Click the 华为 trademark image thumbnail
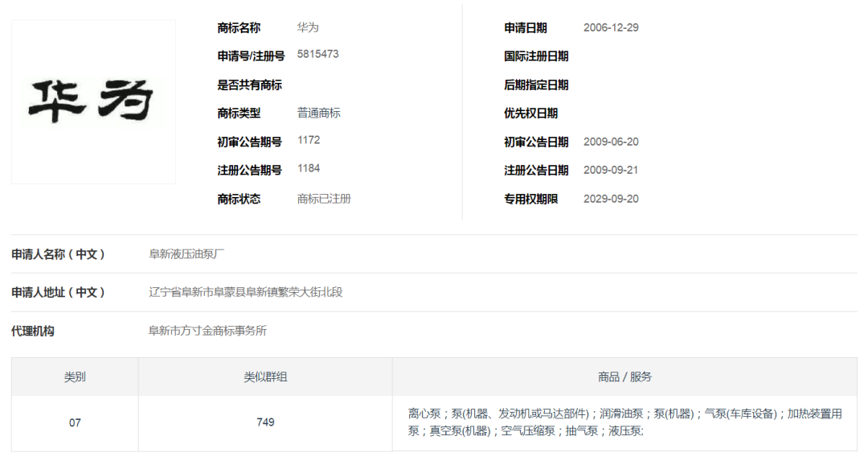The image size is (868, 461). click(x=93, y=102)
